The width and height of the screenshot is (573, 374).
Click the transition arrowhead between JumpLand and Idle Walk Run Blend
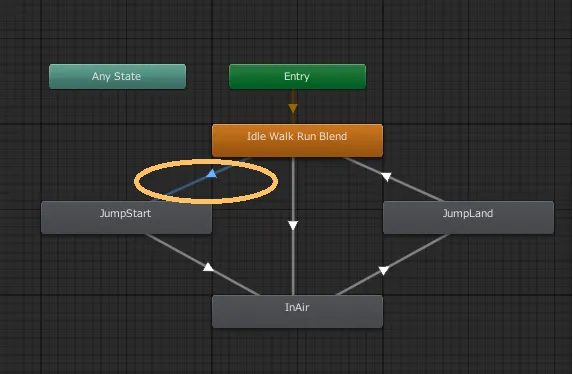click(386, 177)
